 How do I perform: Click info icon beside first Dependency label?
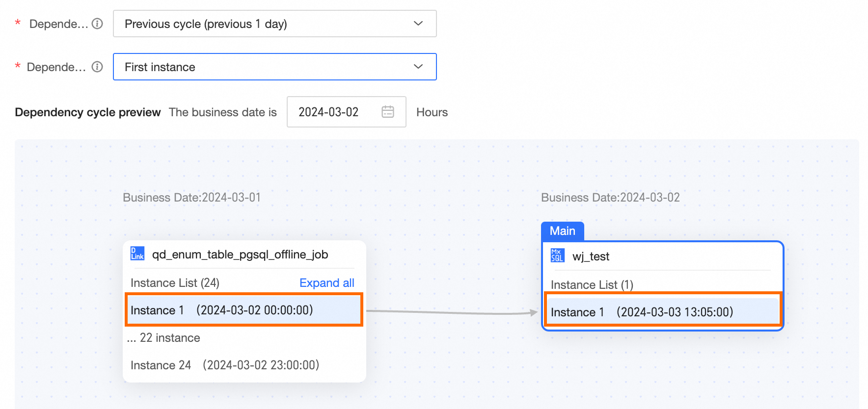[98, 24]
